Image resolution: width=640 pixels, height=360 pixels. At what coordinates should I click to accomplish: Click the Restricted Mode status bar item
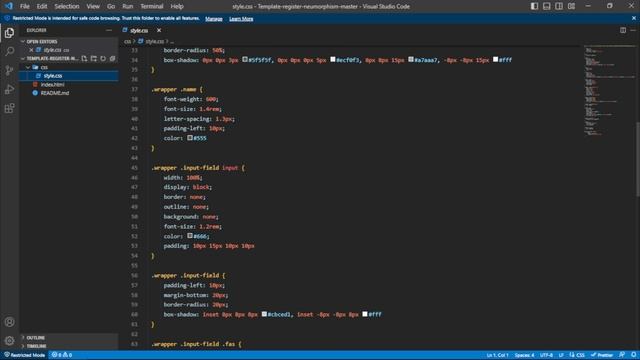coord(24,355)
